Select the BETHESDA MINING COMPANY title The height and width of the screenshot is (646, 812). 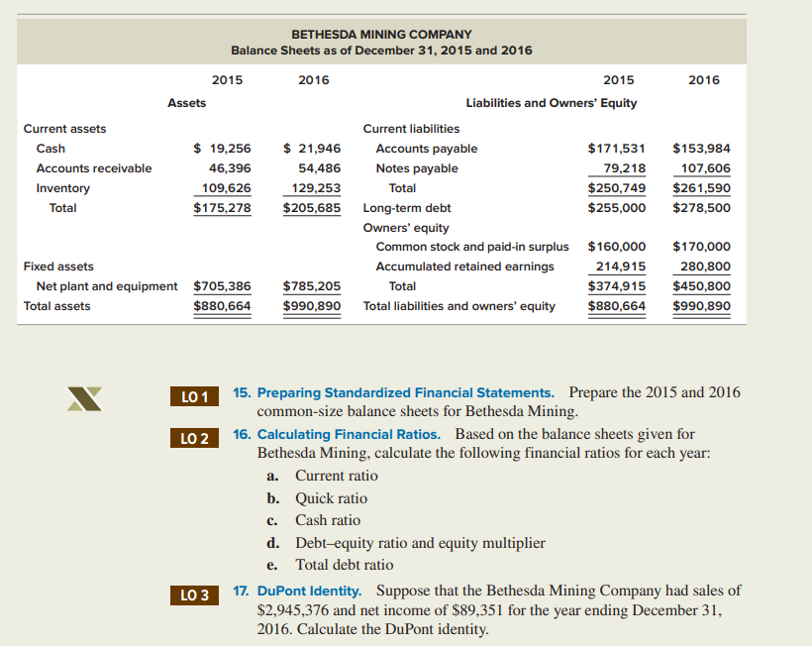(381, 35)
